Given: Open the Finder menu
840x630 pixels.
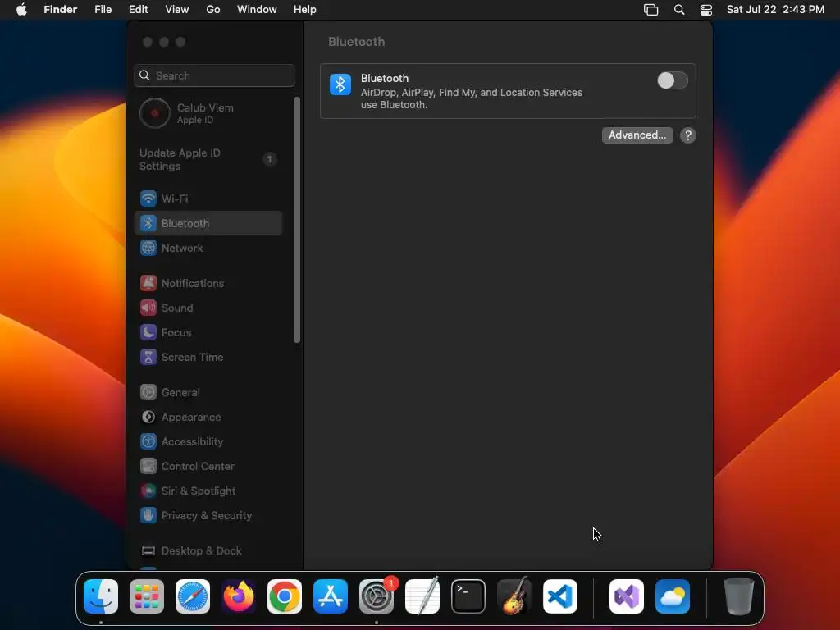Looking at the screenshot, I should coord(61,10).
